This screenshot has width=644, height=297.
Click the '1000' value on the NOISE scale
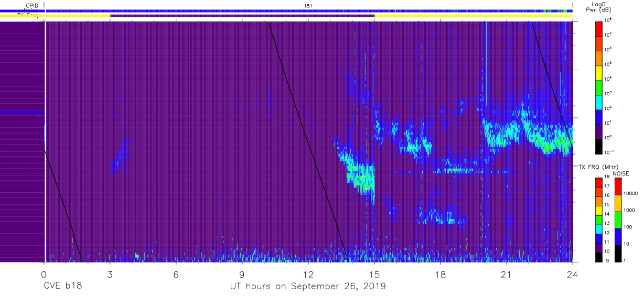coord(630,210)
